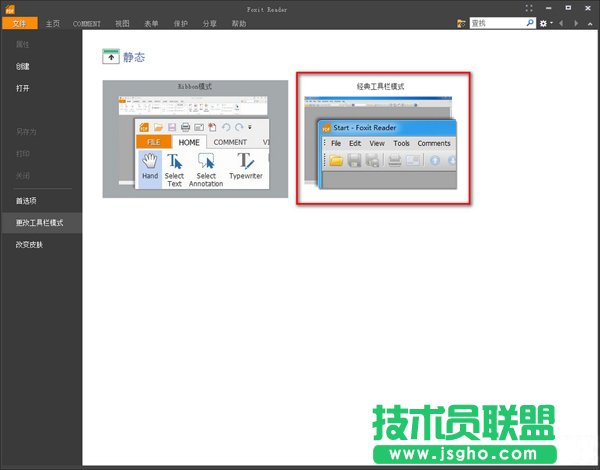Open 首选项 preferences
600x470 pixels.
pos(26,201)
